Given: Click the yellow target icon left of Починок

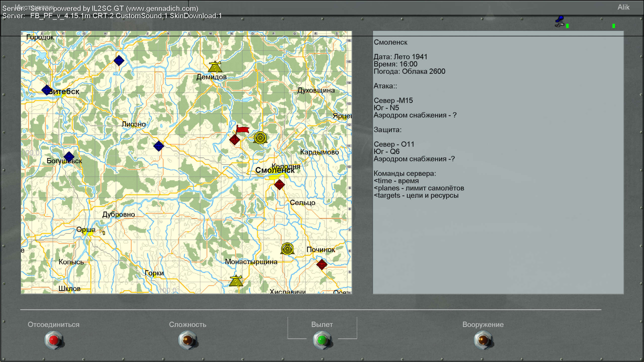Looking at the screenshot, I should (x=287, y=249).
